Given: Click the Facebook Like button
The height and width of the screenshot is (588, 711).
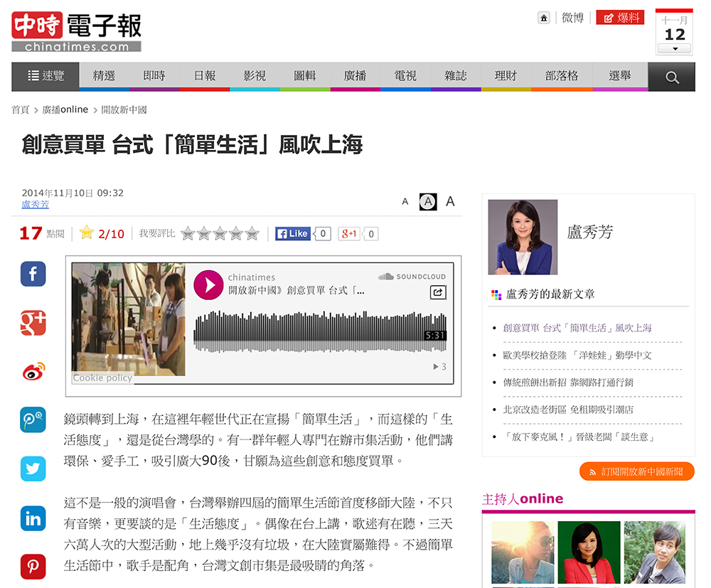Looking at the screenshot, I should (293, 234).
